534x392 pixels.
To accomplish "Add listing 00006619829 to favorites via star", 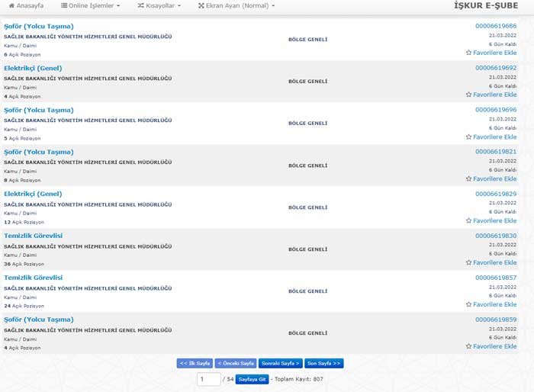I will pyautogui.click(x=468, y=221).
